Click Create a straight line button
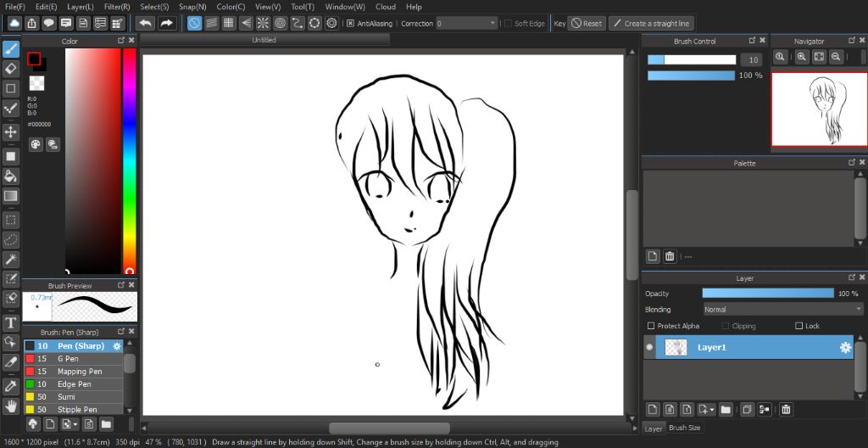 [651, 24]
